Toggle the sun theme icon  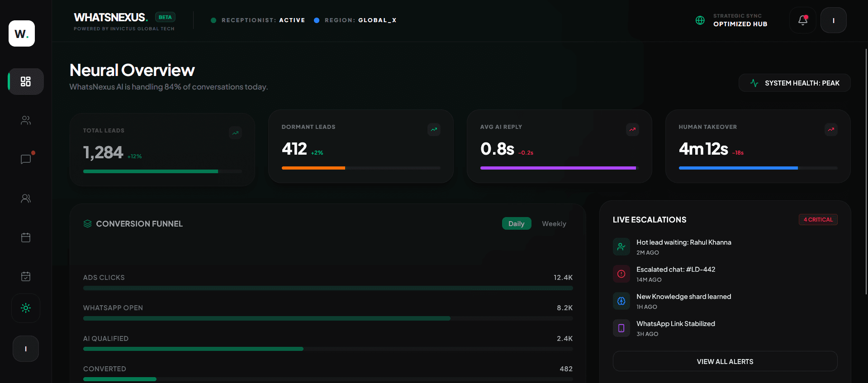(26, 308)
